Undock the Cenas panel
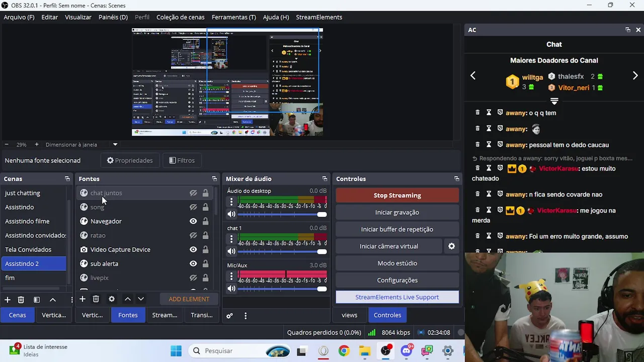The image size is (644, 362). point(67,179)
